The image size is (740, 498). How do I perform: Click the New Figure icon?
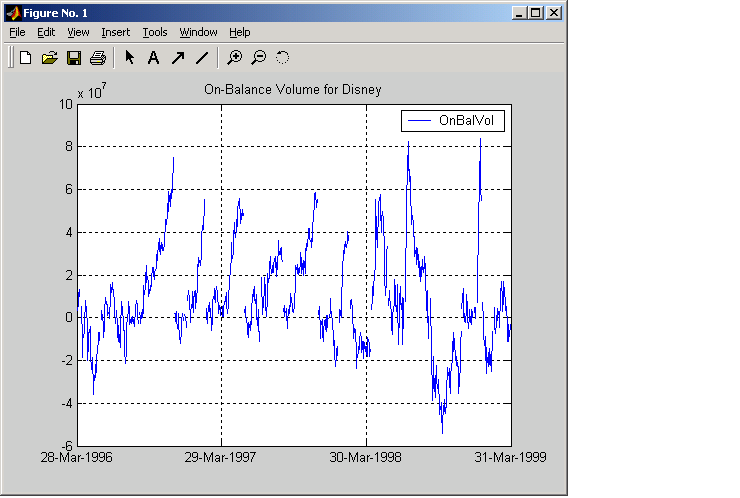click(25, 58)
